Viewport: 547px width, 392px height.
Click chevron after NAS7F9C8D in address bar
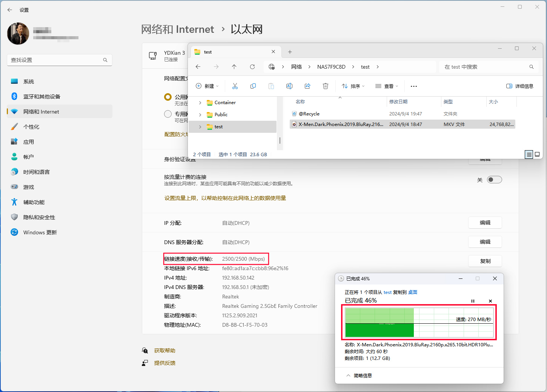[x=353, y=67]
